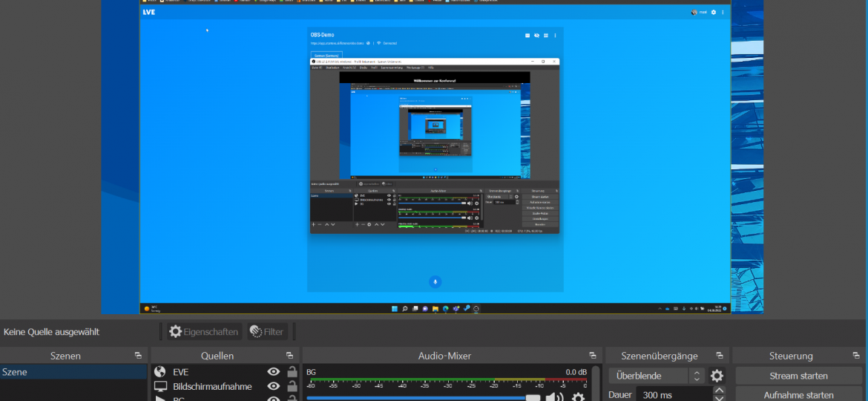Click the Task View icon in previewed taskbar
This screenshot has height=401, width=868.
pyautogui.click(x=415, y=308)
